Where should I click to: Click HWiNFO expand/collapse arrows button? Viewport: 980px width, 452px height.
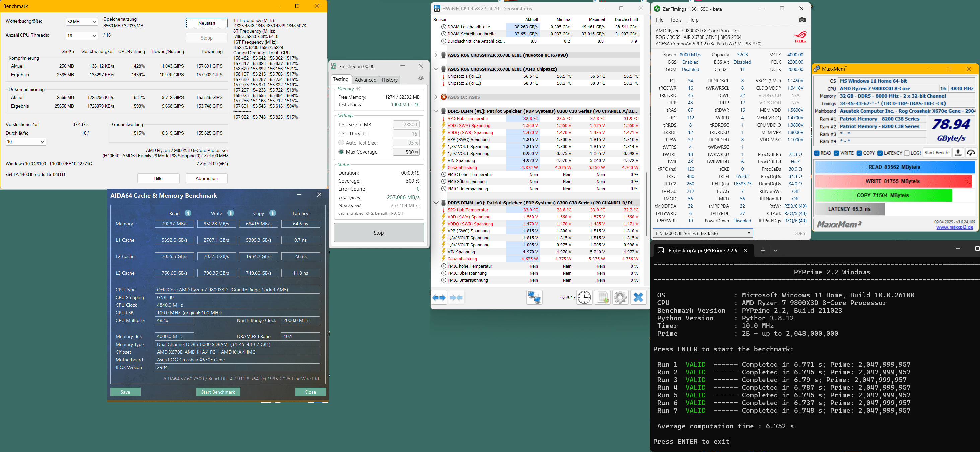(x=439, y=298)
